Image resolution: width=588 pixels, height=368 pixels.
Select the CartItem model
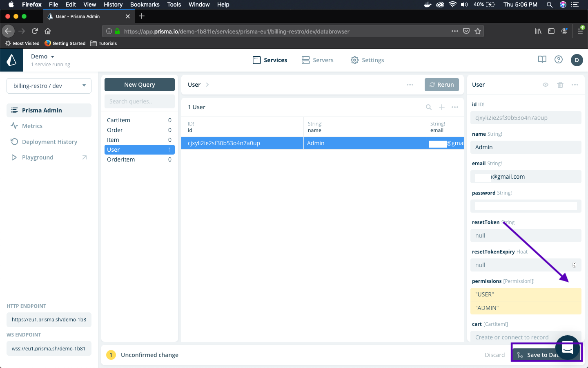pos(140,120)
